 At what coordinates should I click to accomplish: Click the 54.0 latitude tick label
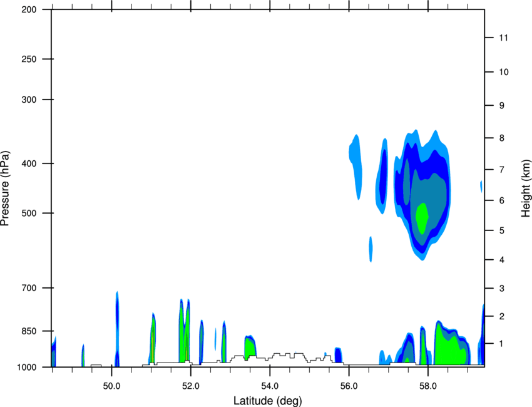click(270, 386)
